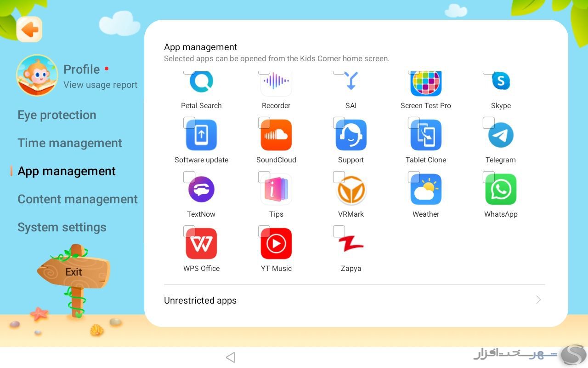Tap the SoundCloud app icon
The width and height of the screenshot is (588, 368).
pyautogui.click(x=276, y=135)
